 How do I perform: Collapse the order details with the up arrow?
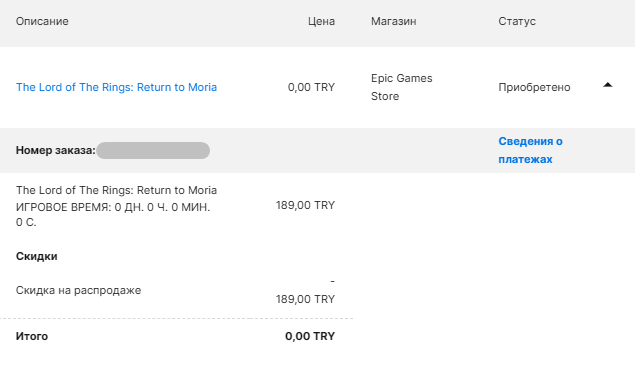tap(607, 85)
